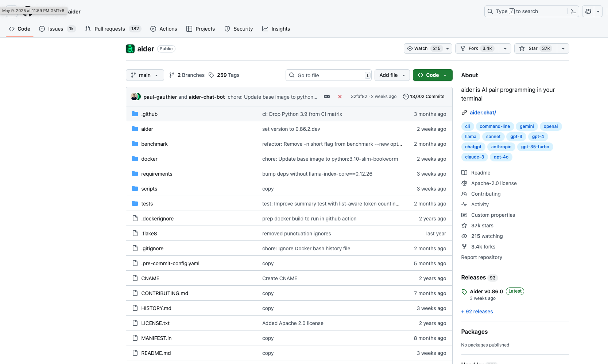Open the Pull requests tab
Screen dimensions: 608x364
(113, 29)
